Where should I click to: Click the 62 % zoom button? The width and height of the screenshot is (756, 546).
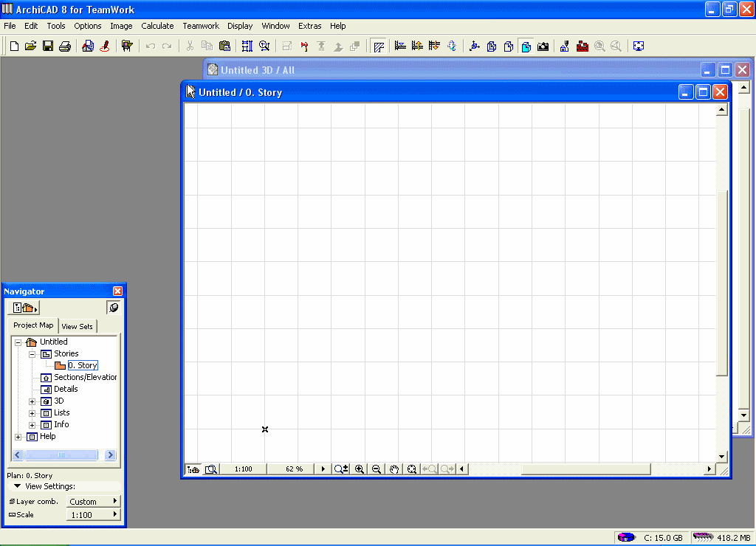[x=294, y=469]
